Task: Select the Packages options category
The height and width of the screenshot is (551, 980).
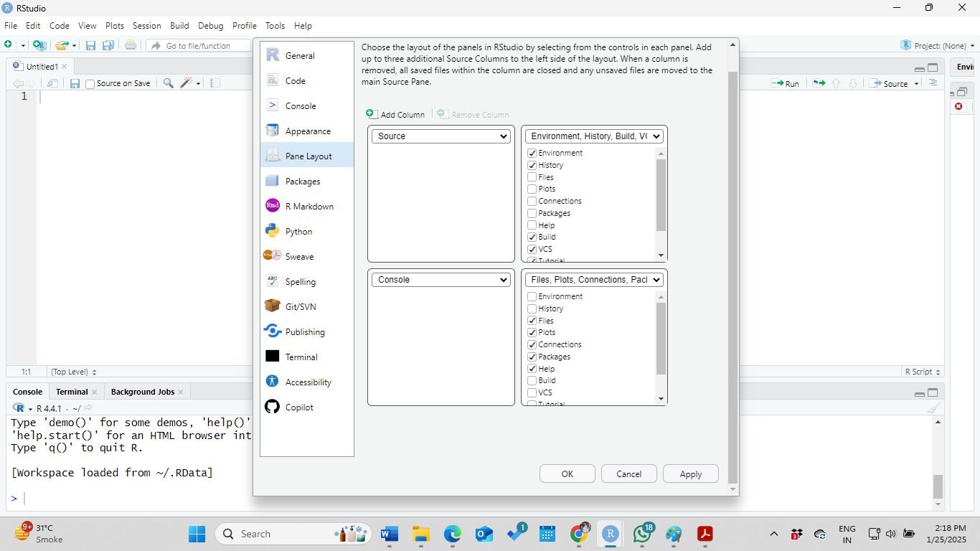Action: (307, 182)
